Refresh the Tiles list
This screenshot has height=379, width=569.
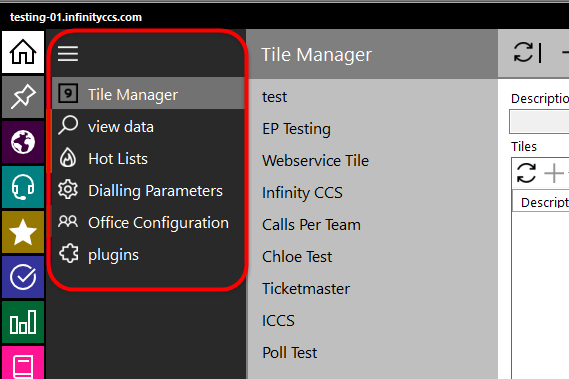[x=526, y=173]
